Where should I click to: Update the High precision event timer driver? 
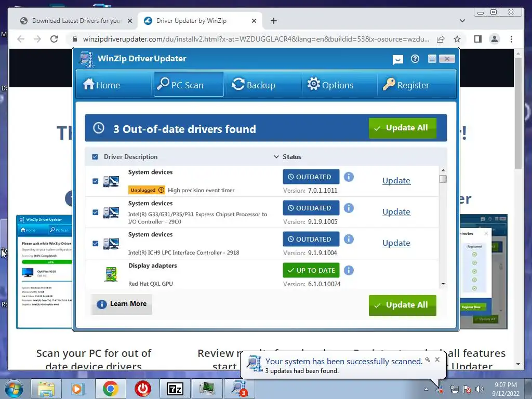(396, 180)
